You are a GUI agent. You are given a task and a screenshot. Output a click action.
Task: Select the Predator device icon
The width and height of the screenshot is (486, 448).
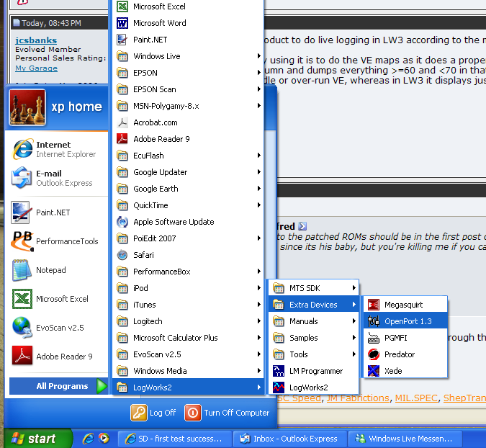pos(374,354)
